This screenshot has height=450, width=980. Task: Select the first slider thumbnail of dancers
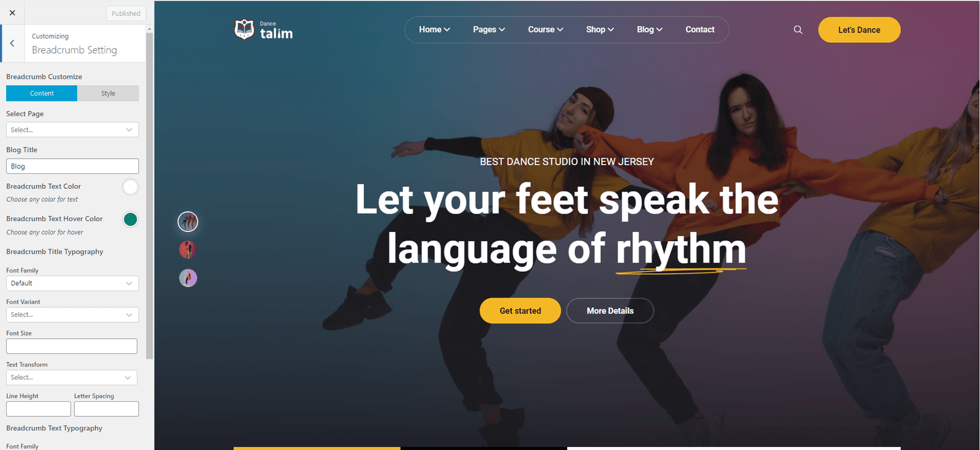tap(188, 222)
